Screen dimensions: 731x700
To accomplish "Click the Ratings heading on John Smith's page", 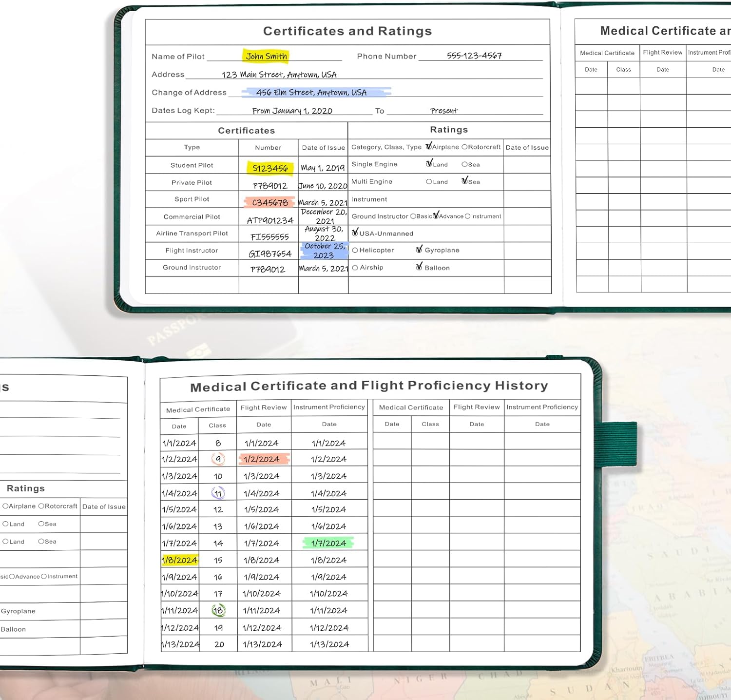I will [449, 130].
